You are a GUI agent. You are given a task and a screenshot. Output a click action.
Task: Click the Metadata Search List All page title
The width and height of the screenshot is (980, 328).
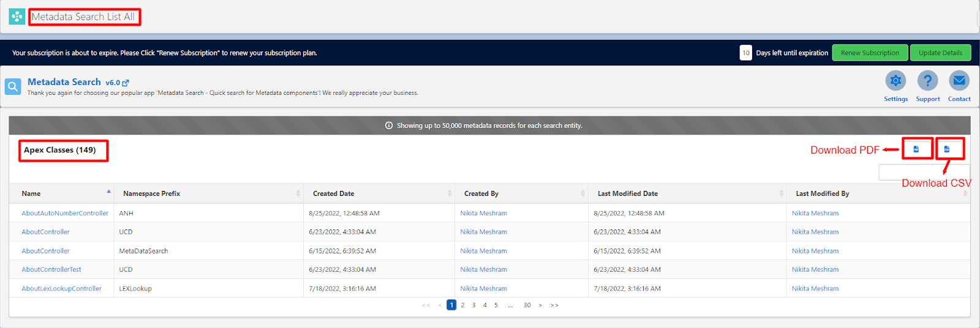[x=83, y=17]
